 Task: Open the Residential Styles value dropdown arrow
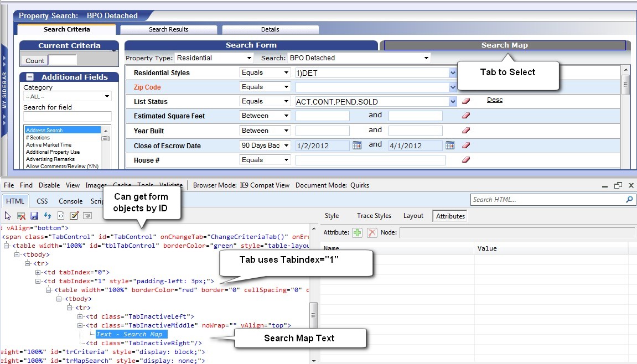(453, 72)
